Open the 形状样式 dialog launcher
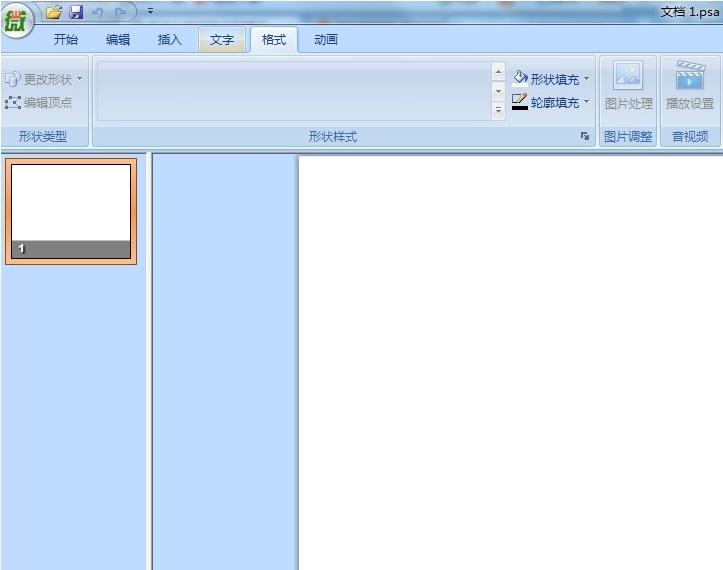Screen dimensions: 723x570 (x=585, y=137)
